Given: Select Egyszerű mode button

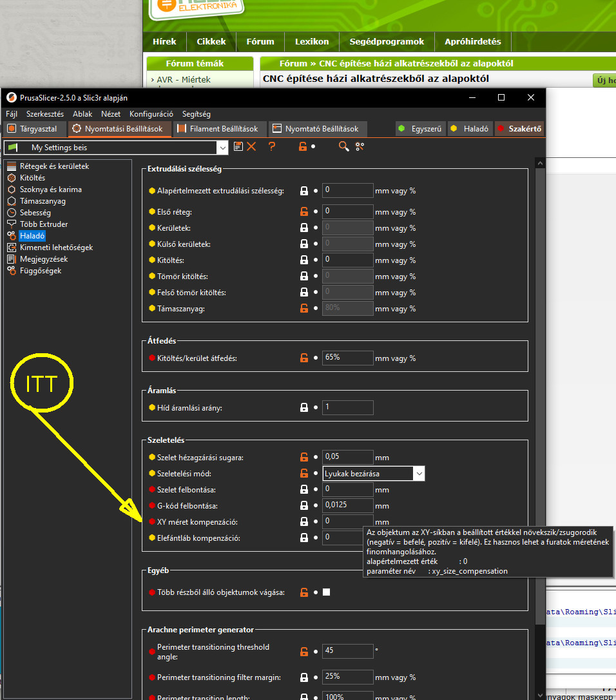Looking at the screenshot, I should [x=421, y=128].
